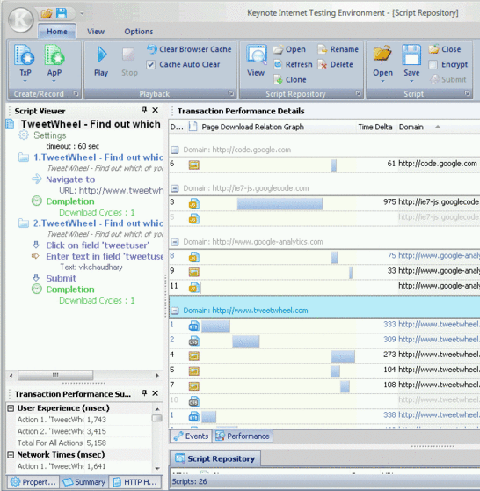Sort by Time Delta column header
Screen dimensions: 480x491
[x=375, y=127]
